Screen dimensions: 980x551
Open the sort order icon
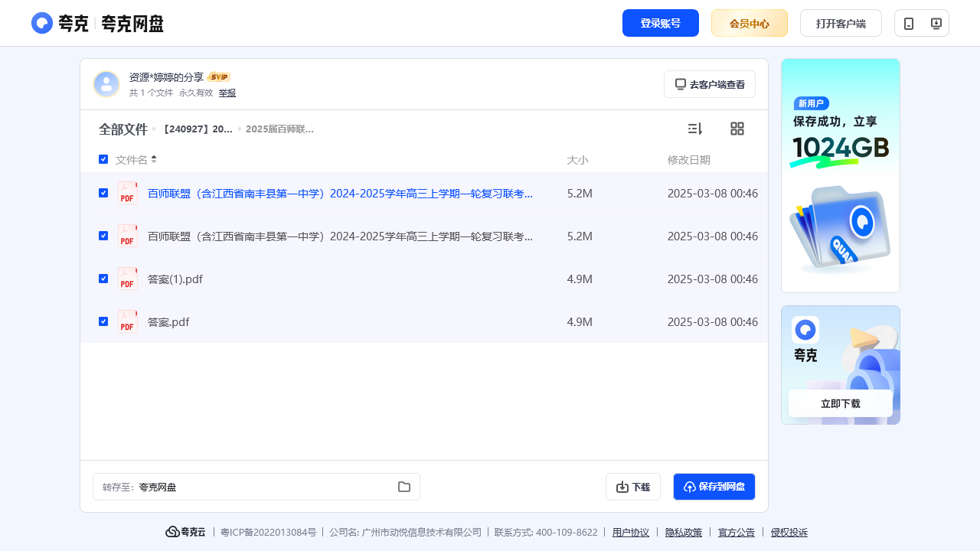click(x=695, y=129)
